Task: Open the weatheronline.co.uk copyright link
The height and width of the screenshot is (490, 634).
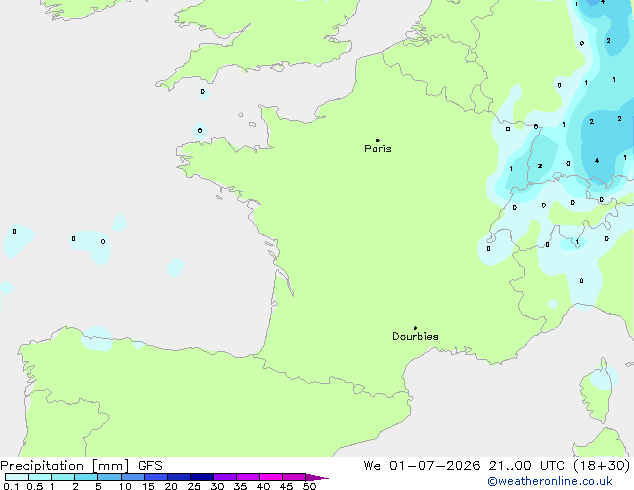Action: coord(550,481)
